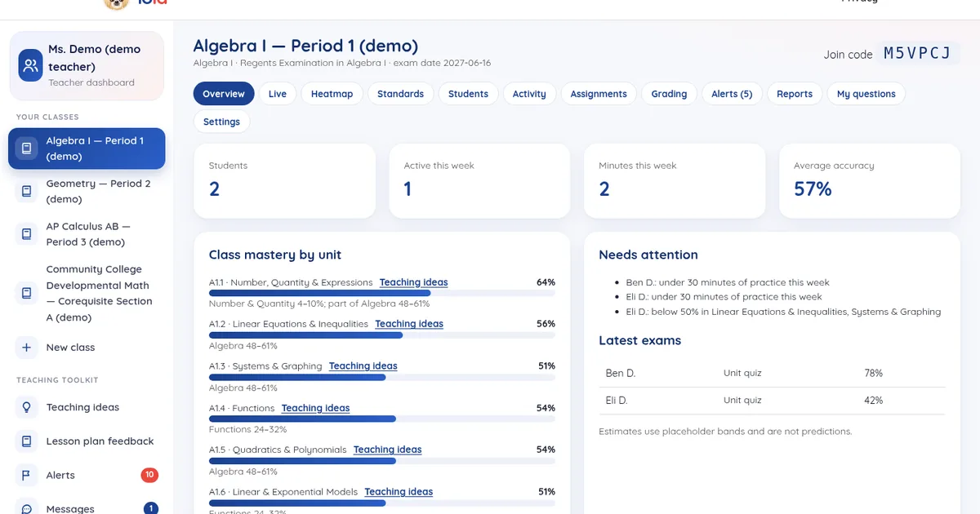
Task: Open the My questions tab
Action: click(x=866, y=94)
